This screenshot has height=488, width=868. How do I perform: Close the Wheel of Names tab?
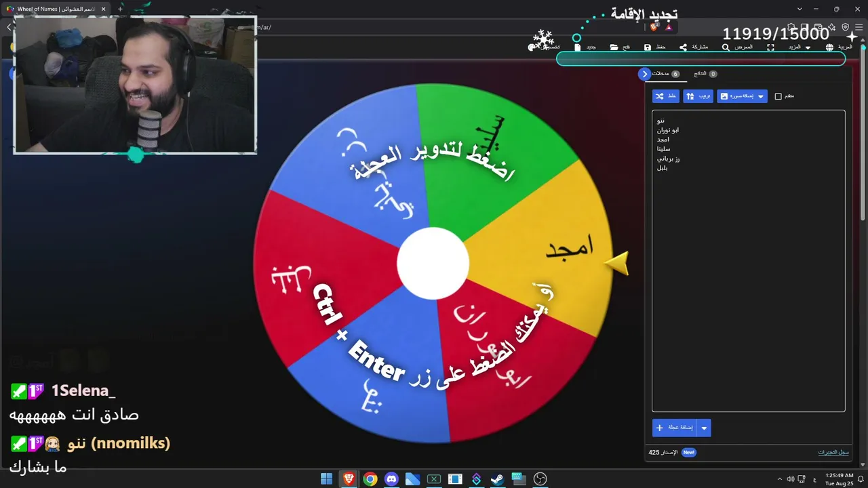[104, 9]
